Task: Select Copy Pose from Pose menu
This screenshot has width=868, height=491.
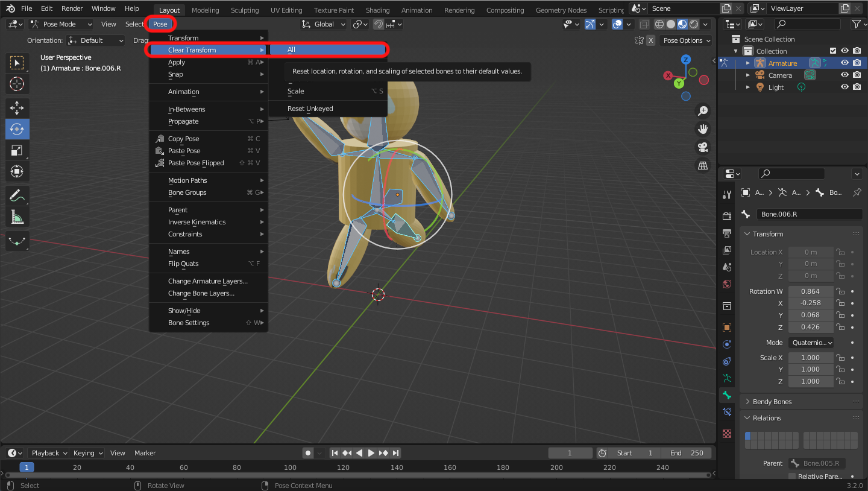Action: coord(209,139)
